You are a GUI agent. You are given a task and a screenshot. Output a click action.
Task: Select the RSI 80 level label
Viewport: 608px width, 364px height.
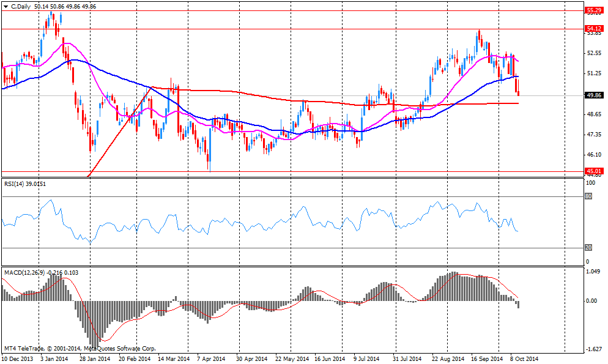click(x=588, y=196)
